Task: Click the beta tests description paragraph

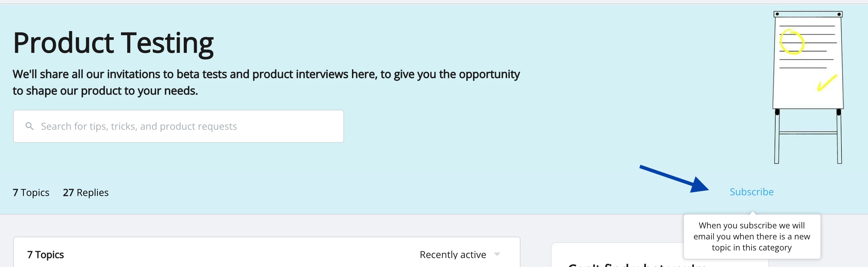Action: coord(266,82)
